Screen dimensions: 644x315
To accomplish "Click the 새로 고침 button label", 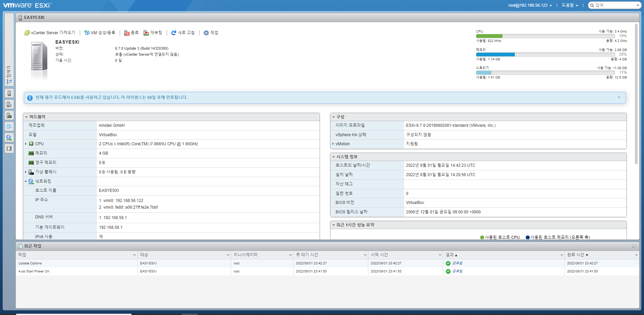I will [x=186, y=33].
